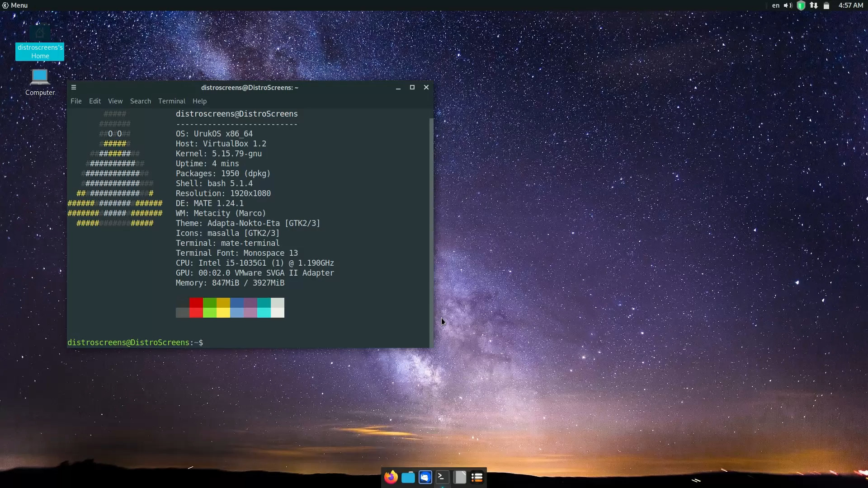Screen dimensions: 868x488
Task: Open the View menu in terminal
Action: 115,101
